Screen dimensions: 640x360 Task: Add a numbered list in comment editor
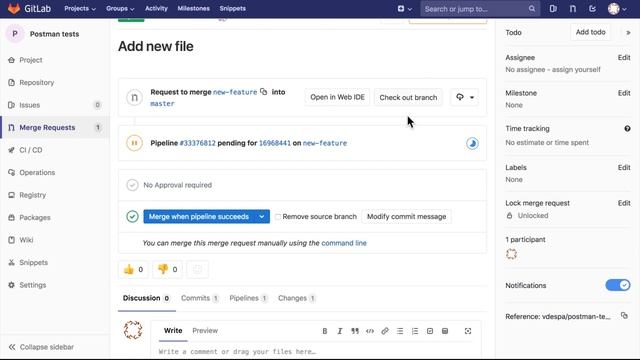pyautogui.click(x=415, y=331)
